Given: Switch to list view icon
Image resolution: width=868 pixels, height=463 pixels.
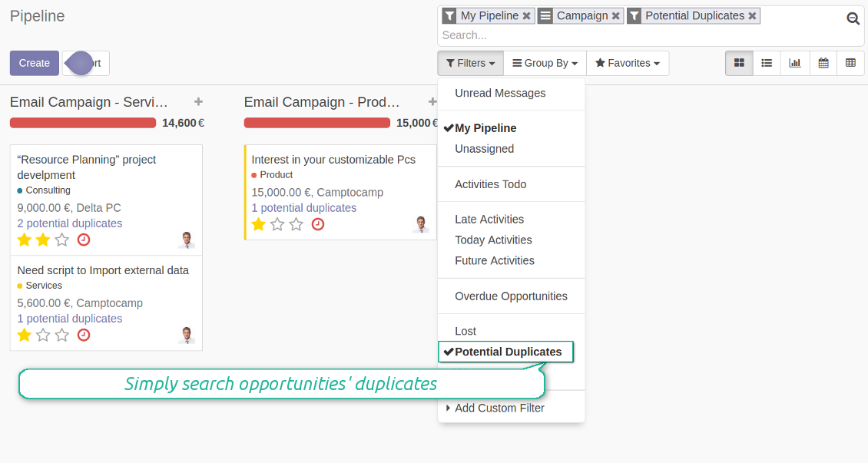Looking at the screenshot, I should pos(767,63).
